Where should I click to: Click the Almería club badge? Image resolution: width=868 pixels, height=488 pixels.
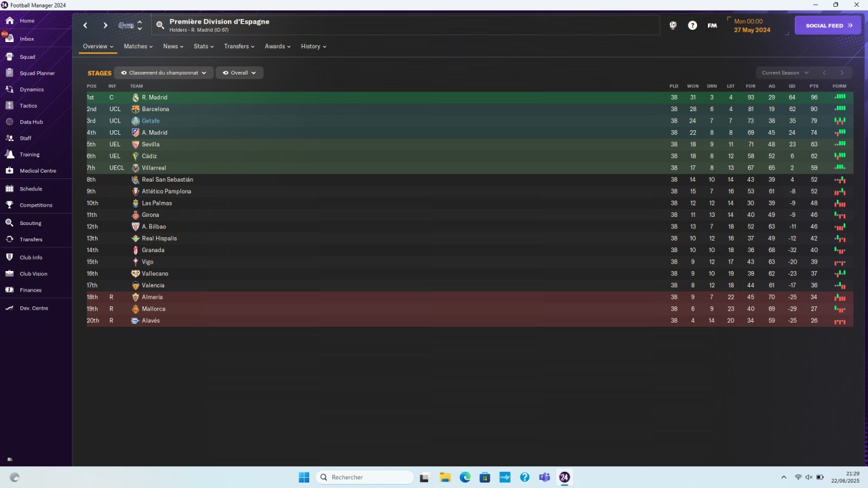[x=136, y=297]
